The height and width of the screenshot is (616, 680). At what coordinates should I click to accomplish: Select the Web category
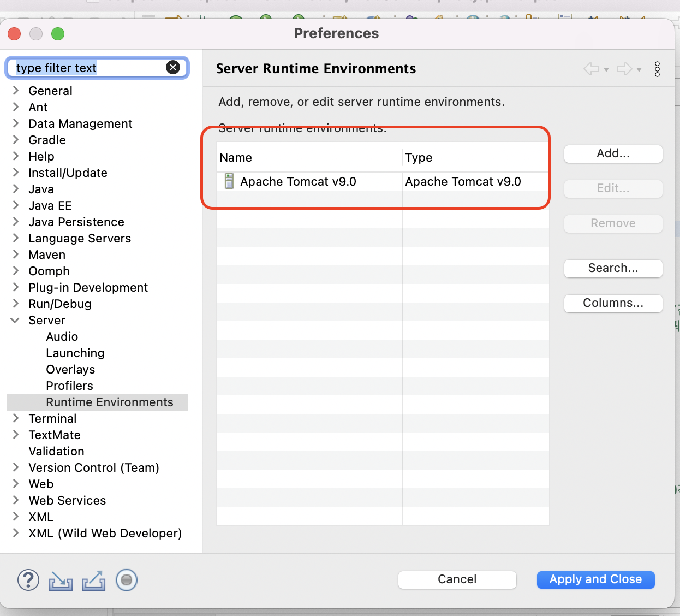[41, 484]
